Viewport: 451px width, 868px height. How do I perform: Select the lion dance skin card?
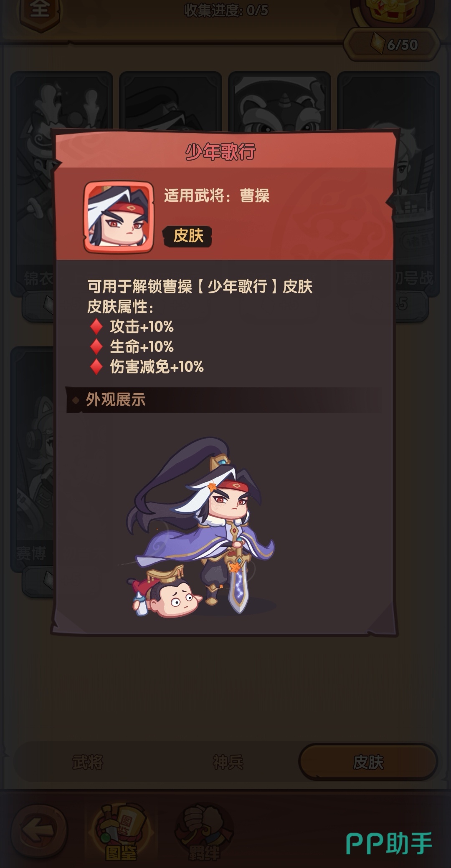pyautogui.click(x=279, y=101)
